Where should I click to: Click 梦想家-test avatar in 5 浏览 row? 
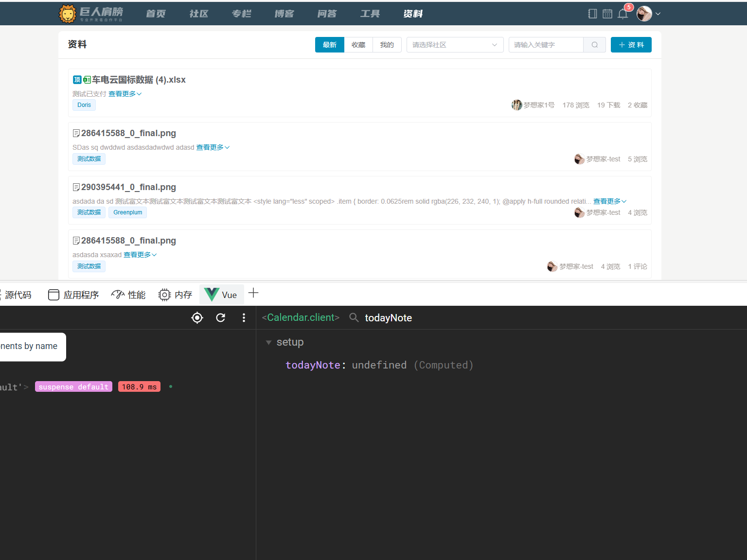click(579, 159)
